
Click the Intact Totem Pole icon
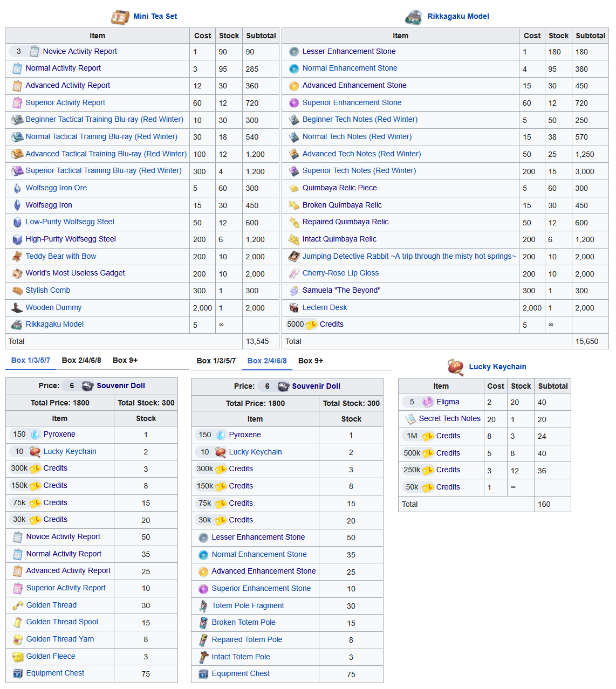click(x=203, y=657)
